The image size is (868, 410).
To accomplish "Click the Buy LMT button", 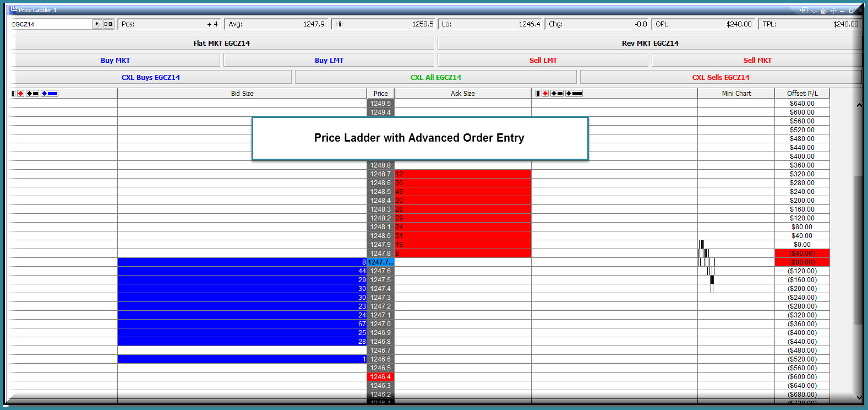I will (329, 60).
